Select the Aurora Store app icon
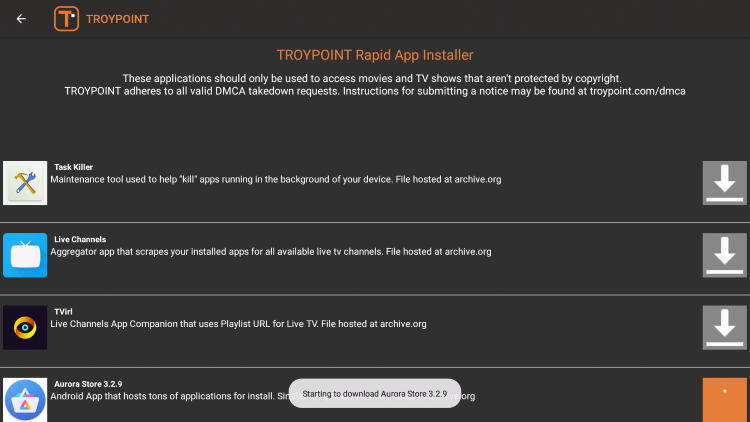The width and height of the screenshot is (750, 422). click(x=25, y=400)
